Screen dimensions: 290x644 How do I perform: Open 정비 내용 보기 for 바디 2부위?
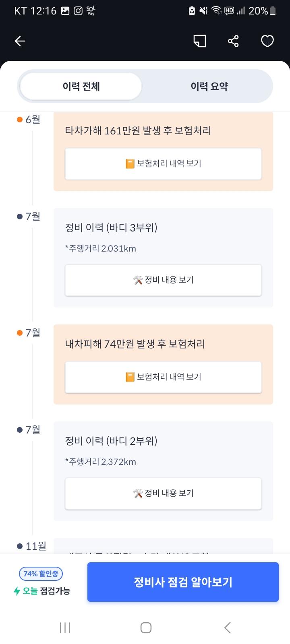(x=163, y=493)
